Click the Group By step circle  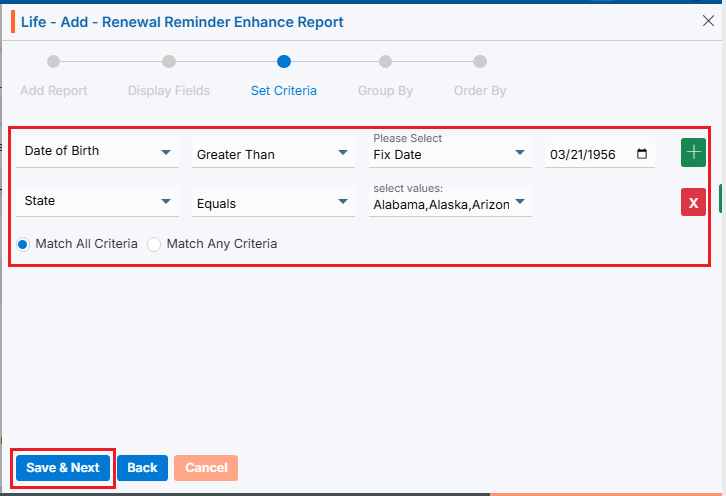(x=385, y=62)
